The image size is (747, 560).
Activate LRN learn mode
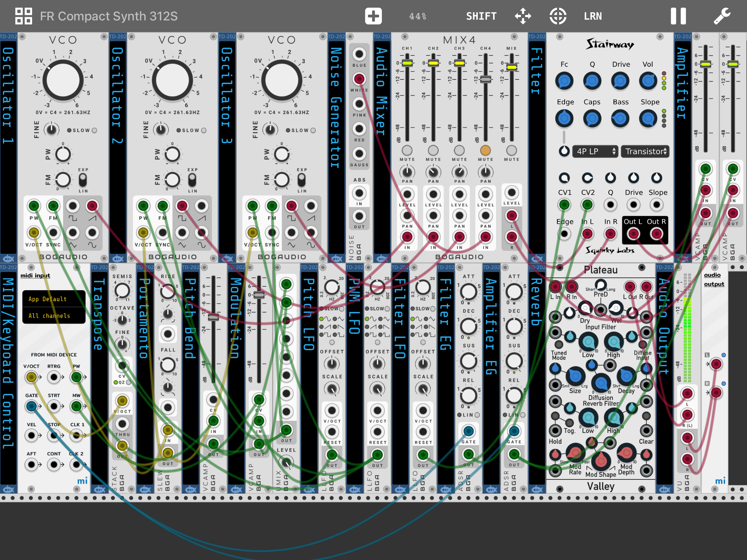593,16
